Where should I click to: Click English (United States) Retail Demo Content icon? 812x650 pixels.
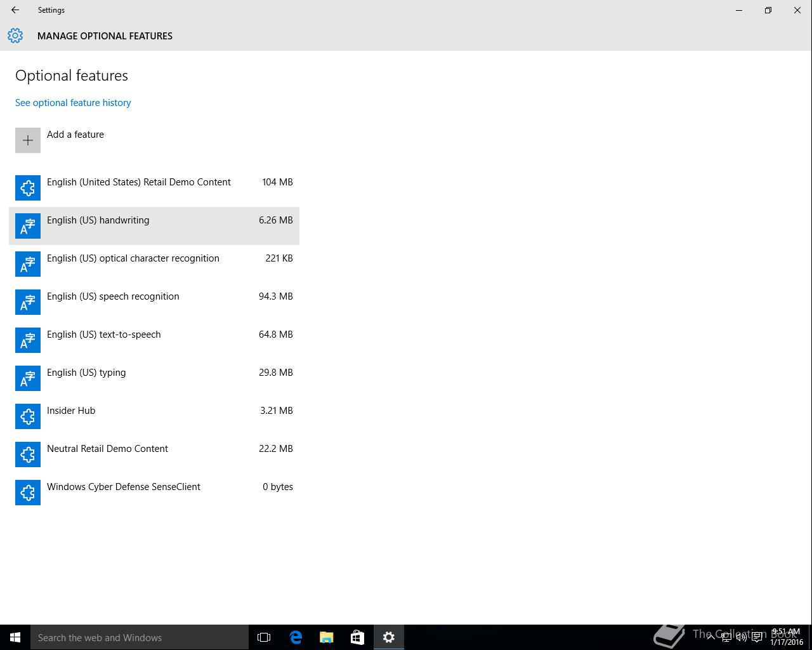[x=28, y=188]
